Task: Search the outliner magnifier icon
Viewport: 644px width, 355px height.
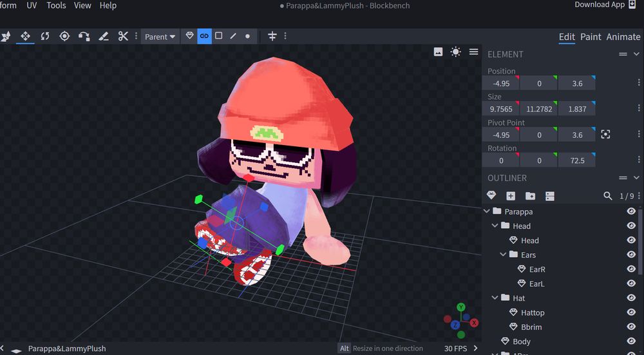Action: point(608,196)
